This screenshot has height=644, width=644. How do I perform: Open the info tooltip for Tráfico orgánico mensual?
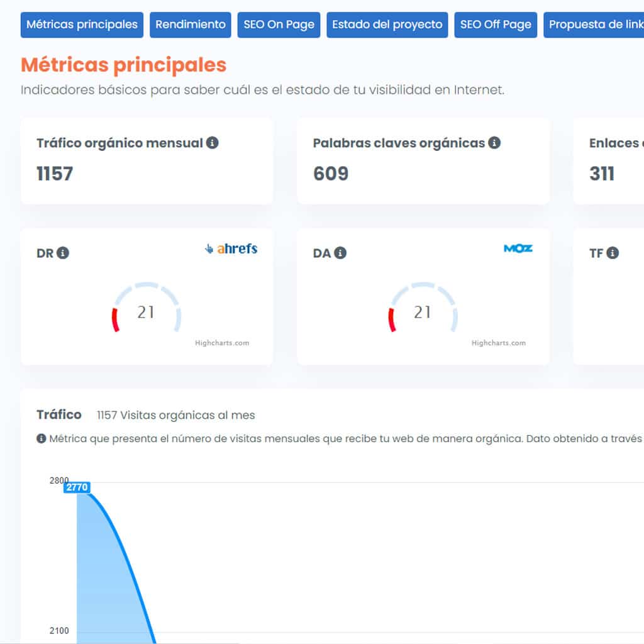point(213,143)
